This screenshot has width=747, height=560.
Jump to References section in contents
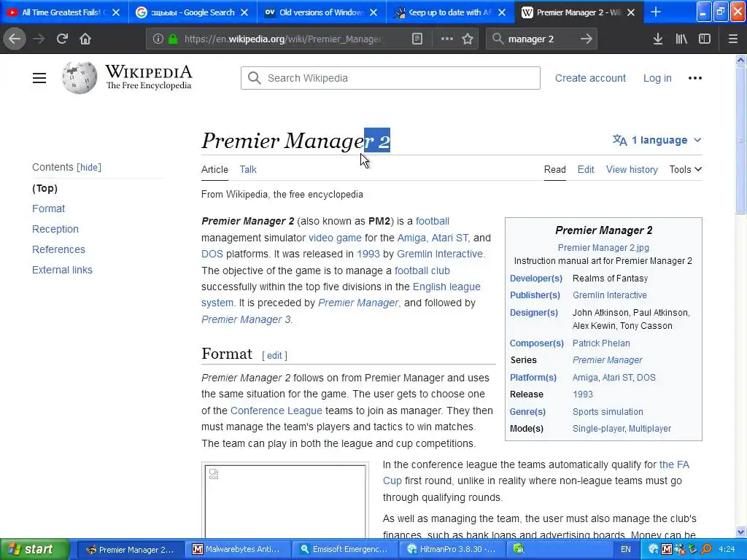[x=58, y=249]
